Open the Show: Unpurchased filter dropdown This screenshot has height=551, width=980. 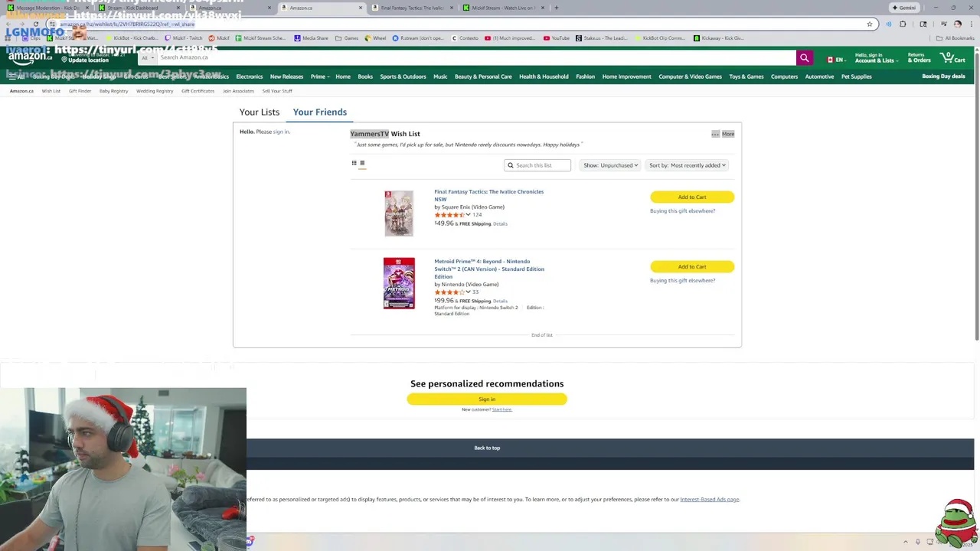(x=610, y=165)
